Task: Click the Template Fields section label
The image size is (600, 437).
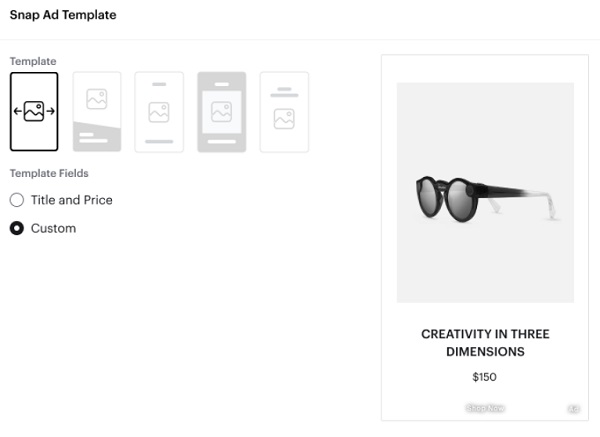Action: (49, 173)
